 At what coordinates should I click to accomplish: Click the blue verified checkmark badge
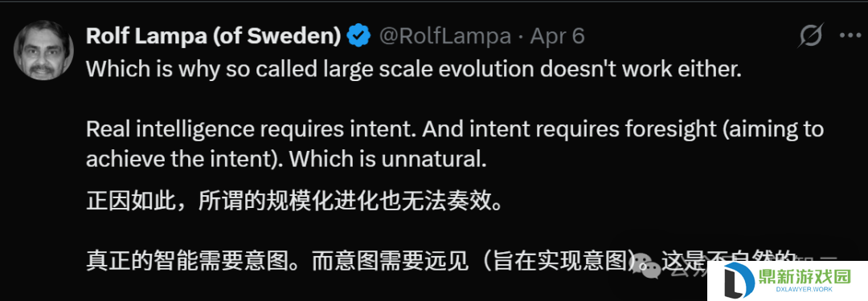[358, 36]
